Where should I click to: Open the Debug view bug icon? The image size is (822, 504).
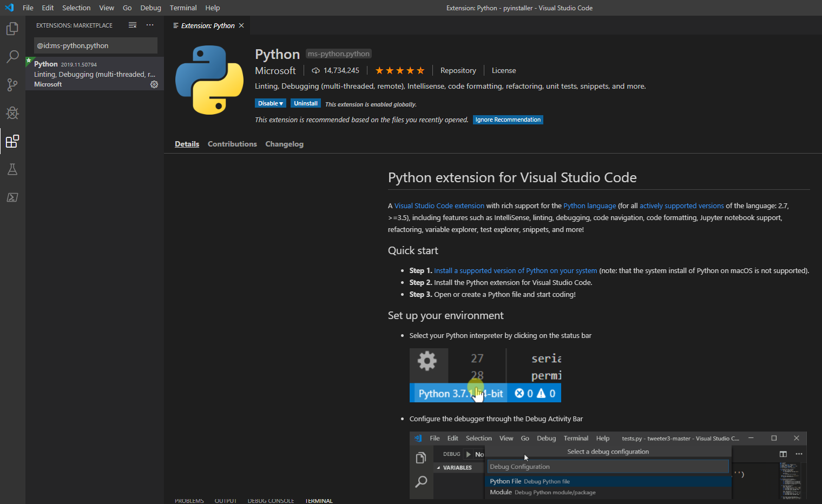[x=12, y=113]
